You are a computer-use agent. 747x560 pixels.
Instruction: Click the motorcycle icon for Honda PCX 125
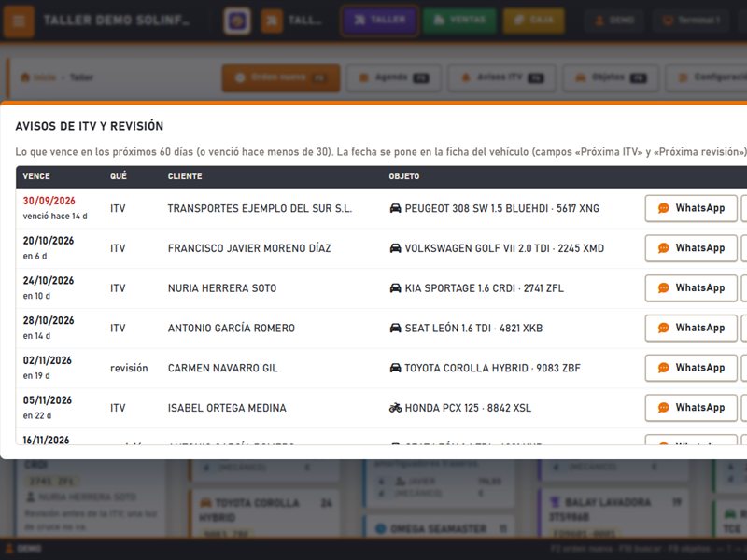coord(395,408)
